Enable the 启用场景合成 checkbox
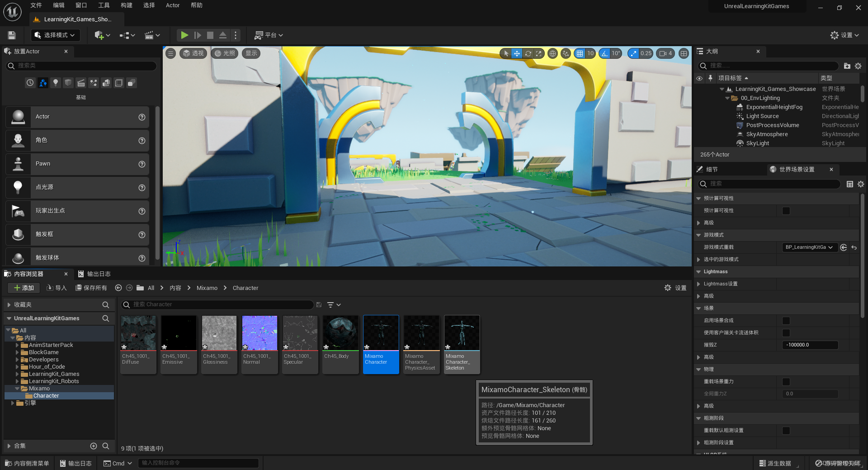Screen dimensions: 868x470 click(x=786, y=321)
